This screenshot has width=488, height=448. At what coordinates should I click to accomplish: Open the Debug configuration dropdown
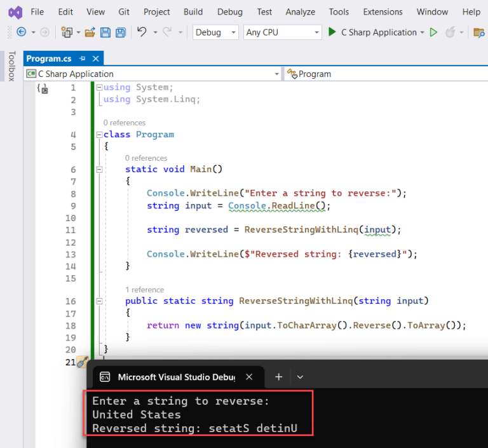coord(215,32)
